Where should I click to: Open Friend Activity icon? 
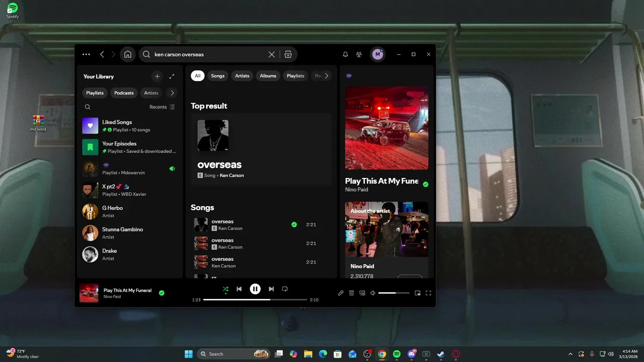(x=359, y=54)
